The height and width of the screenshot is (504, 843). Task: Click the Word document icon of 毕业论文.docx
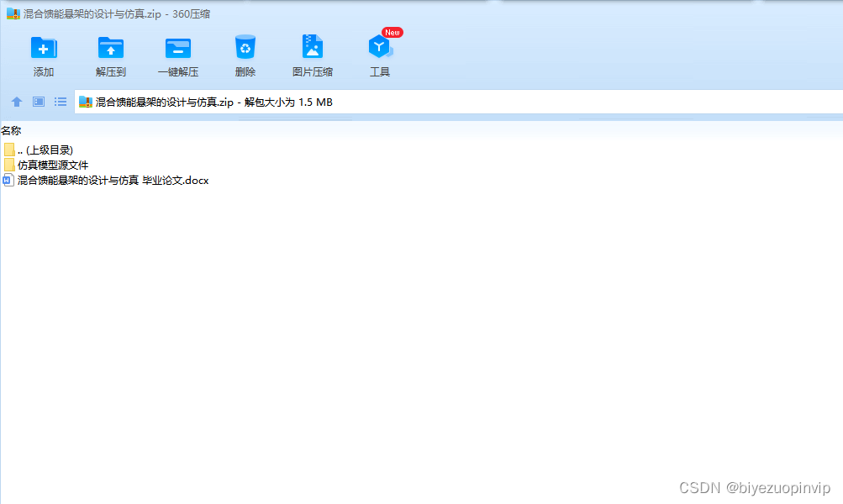pos(8,180)
